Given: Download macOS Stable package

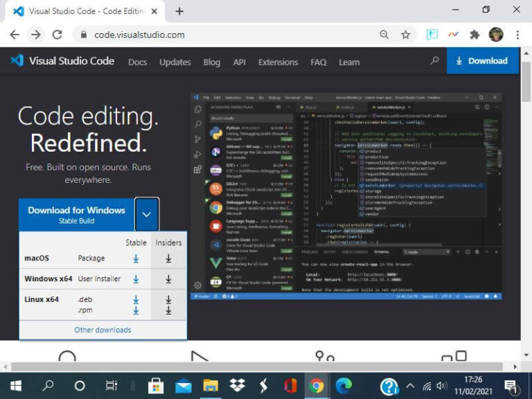Looking at the screenshot, I should pyautogui.click(x=136, y=258).
